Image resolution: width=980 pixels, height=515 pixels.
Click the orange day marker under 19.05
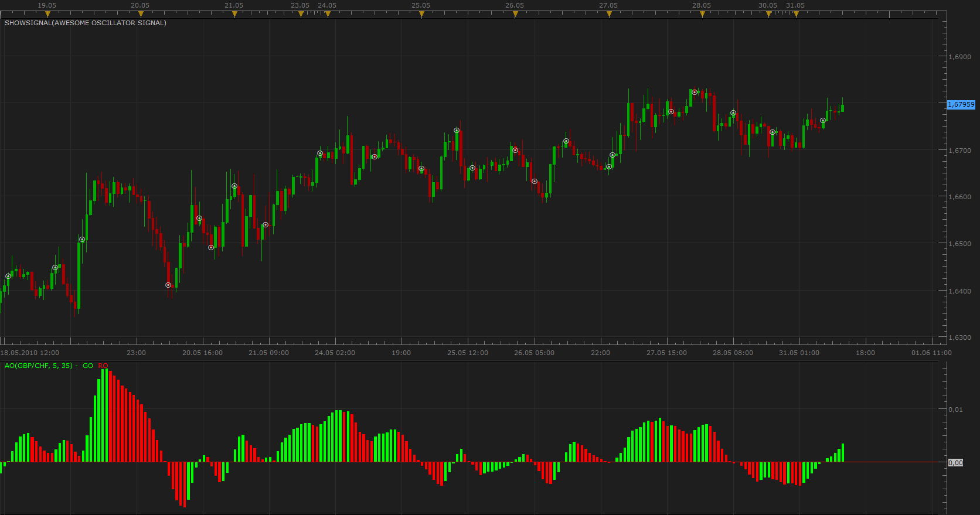(47, 15)
